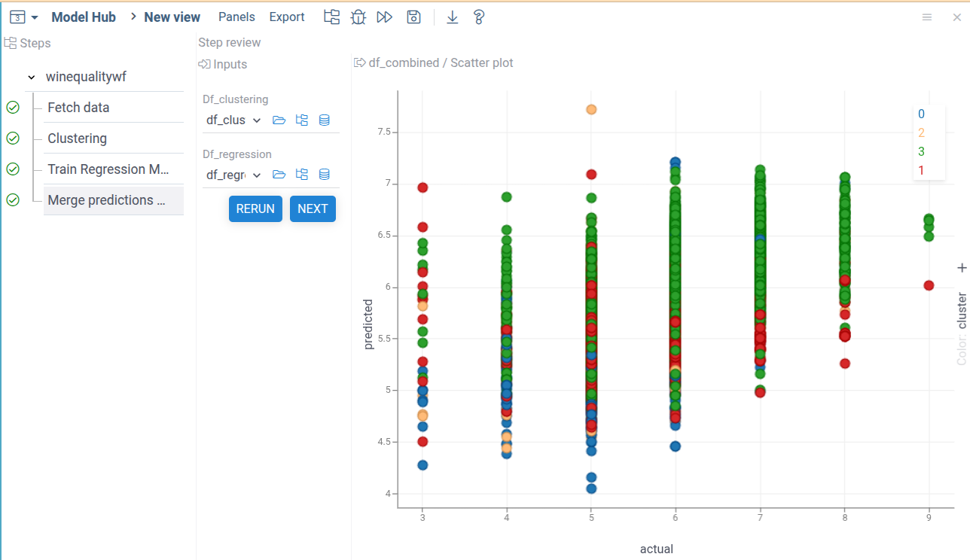This screenshot has width=970, height=560.
Task: Click the tree icon next to Df_clustering
Action: point(302,120)
